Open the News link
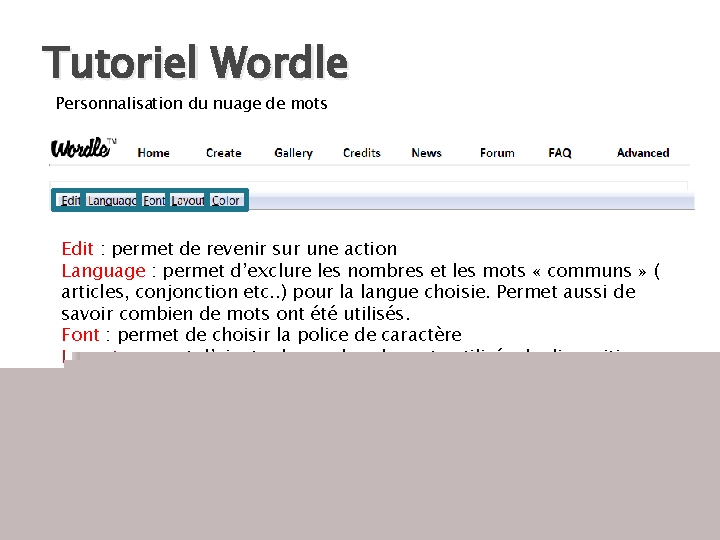Screen dimensions: 720x540 click(x=427, y=153)
